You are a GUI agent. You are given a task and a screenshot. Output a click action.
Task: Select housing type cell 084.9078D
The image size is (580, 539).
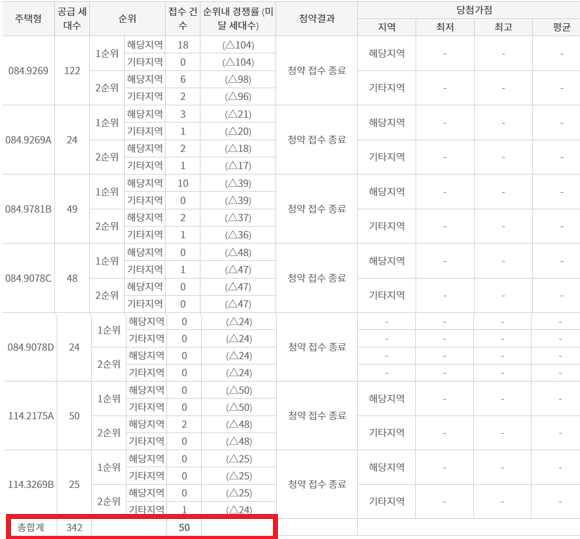pos(31,347)
